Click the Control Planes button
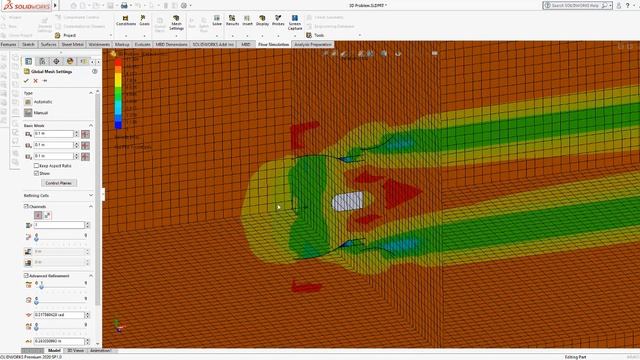640x360 pixels. click(x=59, y=183)
